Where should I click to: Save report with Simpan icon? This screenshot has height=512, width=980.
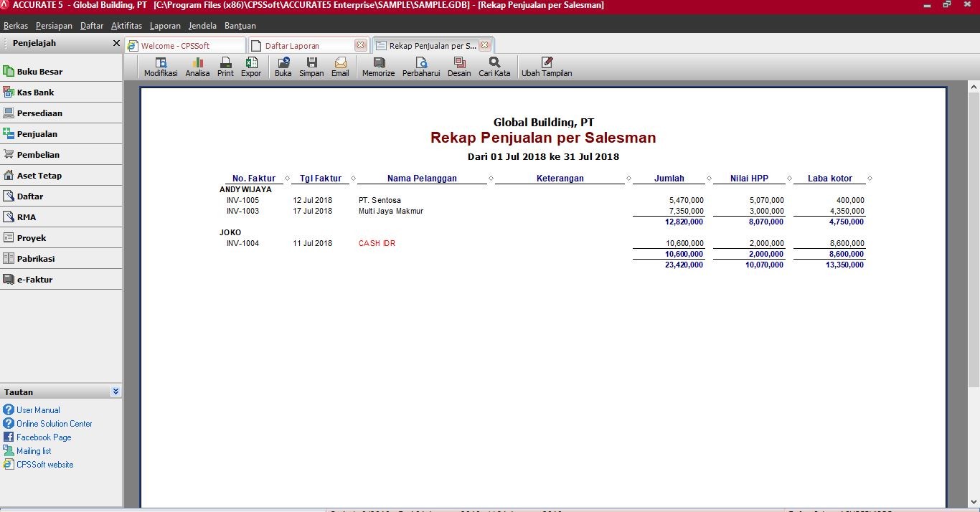tap(311, 67)
